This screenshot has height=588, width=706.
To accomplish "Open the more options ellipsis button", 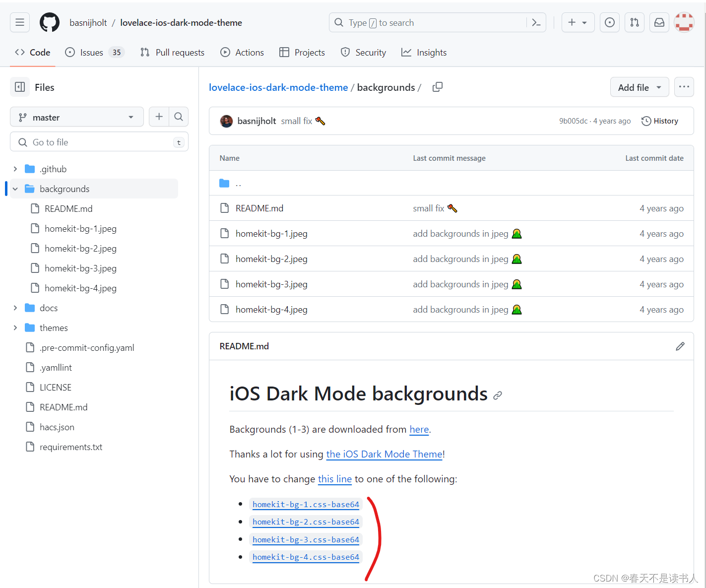I will pos(684,87).
